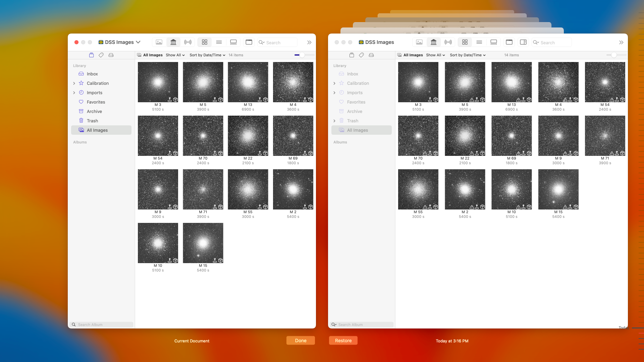The height and width of the screenshot is (362, 644).
Task: Click the Restore button
Action: 343,341
